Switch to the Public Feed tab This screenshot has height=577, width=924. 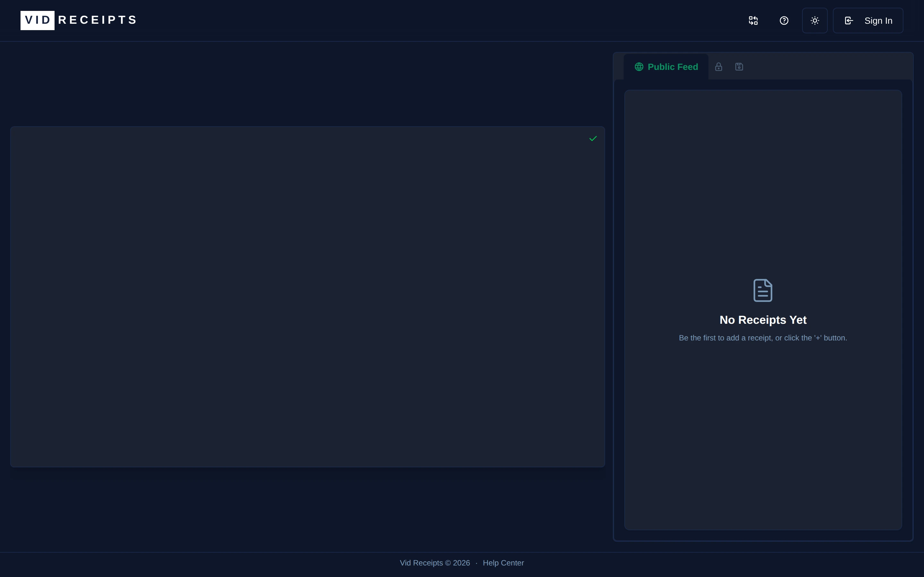tap(672, 67)
